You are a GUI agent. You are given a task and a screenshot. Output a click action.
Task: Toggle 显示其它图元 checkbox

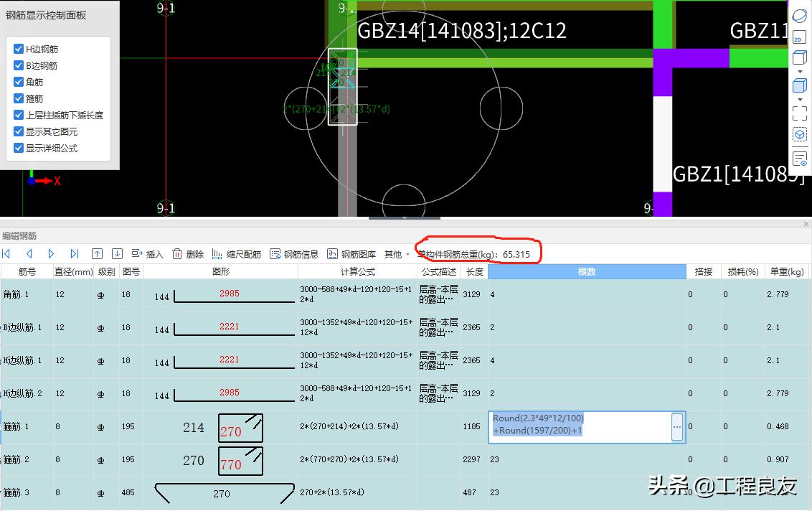pos(18,131)
